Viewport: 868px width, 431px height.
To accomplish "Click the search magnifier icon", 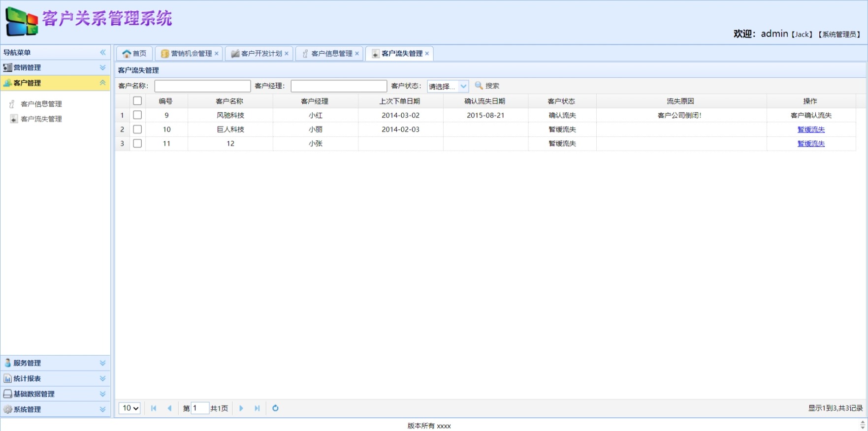I will [479, 86].
